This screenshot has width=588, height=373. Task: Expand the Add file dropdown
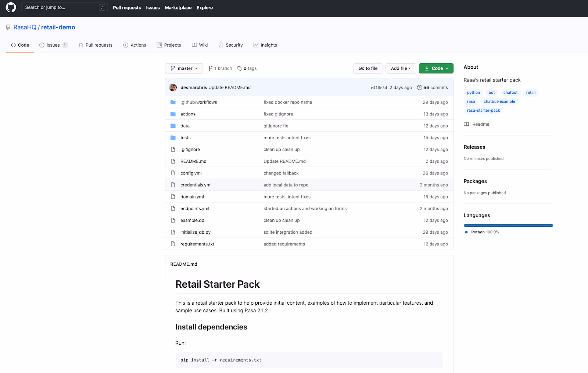(x=401, y=68)
